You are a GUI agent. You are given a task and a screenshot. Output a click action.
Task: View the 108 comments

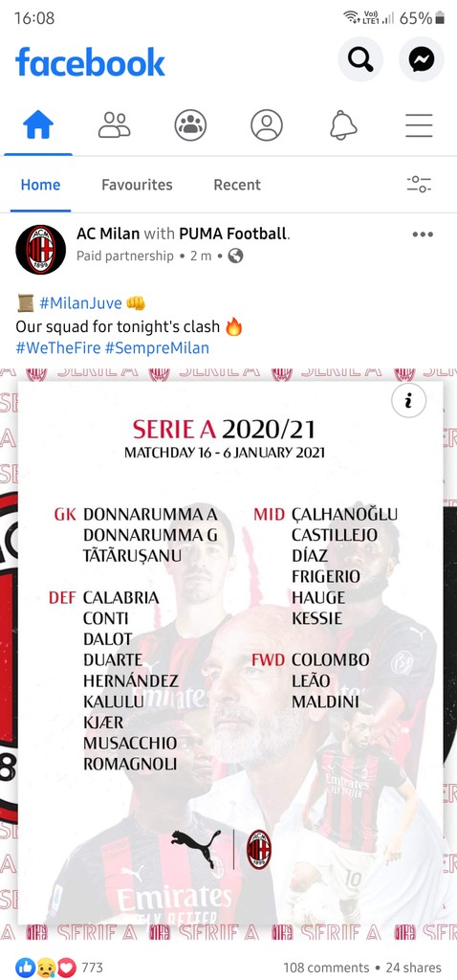326,967
